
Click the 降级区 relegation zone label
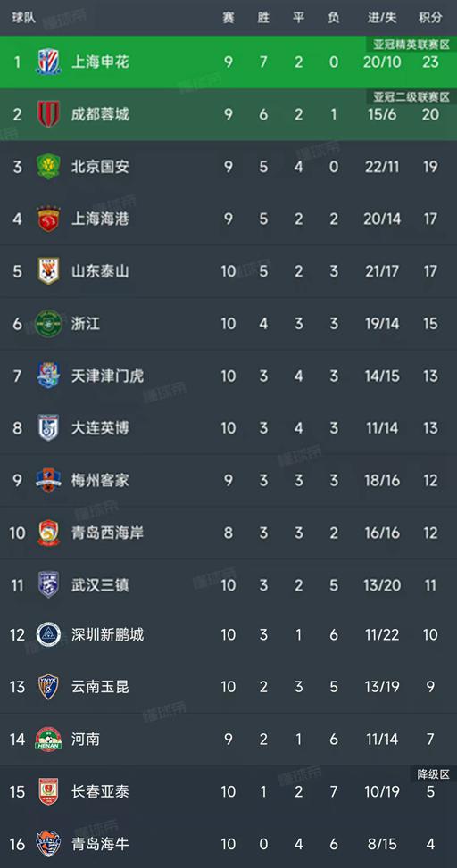click(x=433, y=774)
